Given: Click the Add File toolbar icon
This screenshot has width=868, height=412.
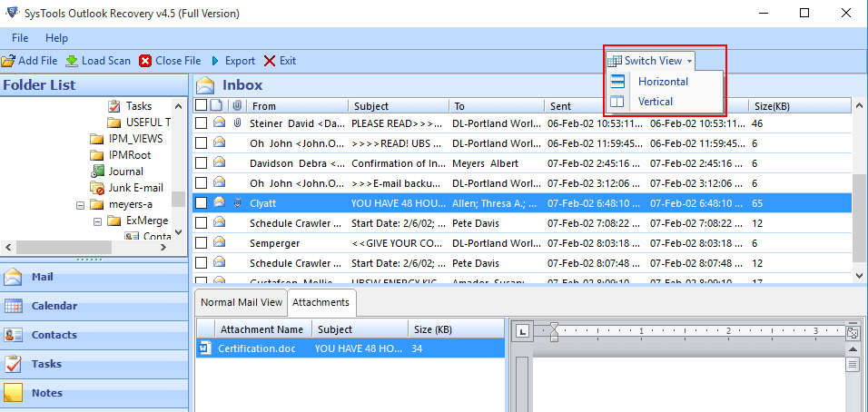Looking at the screenshot, I should (x=8, y=61).
